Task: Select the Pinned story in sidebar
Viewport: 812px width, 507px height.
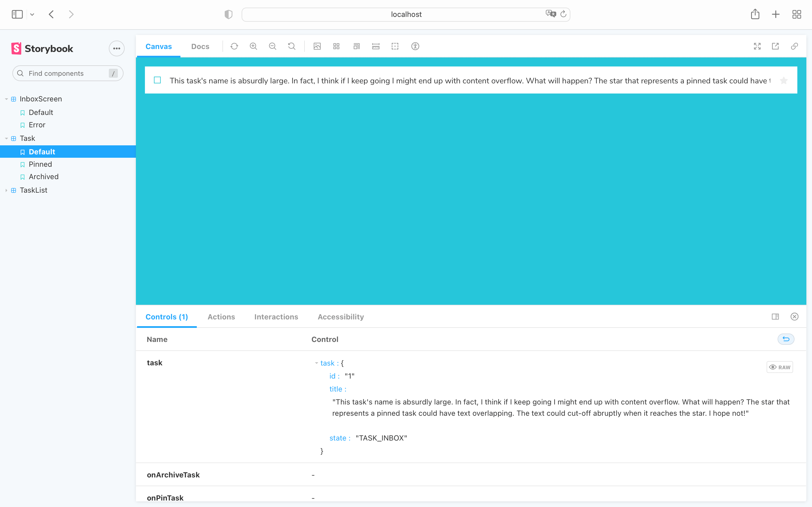Action: pyautogui.click(x=40, y=164)
